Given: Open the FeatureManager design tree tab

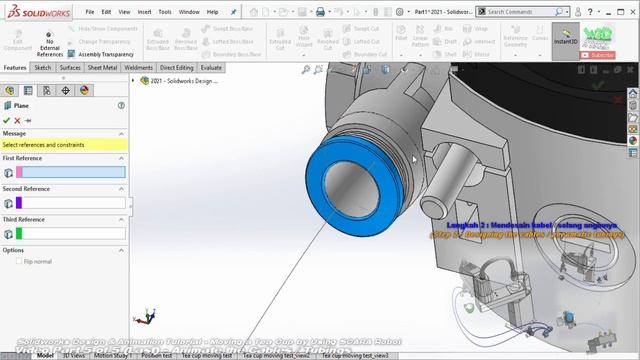Looking at the screenshot, I should (10, 90).
